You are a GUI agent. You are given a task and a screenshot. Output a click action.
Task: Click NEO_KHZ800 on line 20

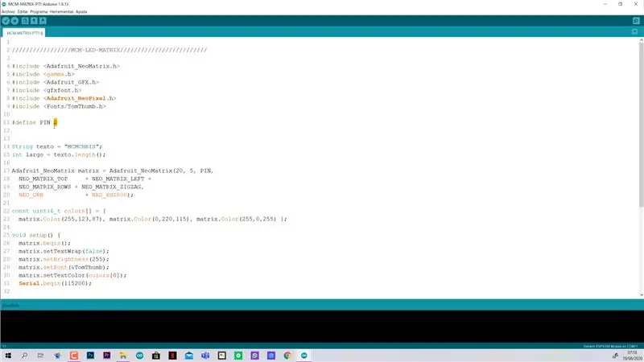pyautogui.click(x=109, y=195)
